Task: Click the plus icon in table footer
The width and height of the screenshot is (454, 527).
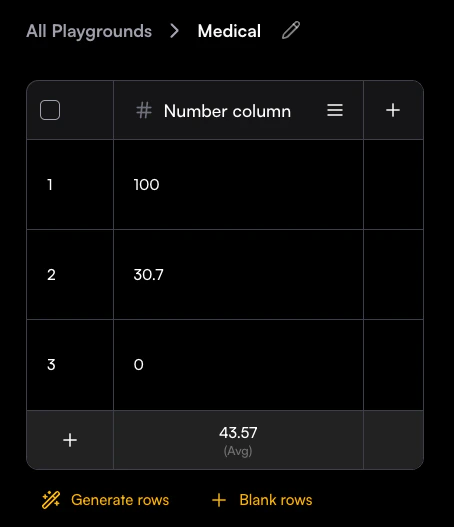Action: [x=70, y=440]
